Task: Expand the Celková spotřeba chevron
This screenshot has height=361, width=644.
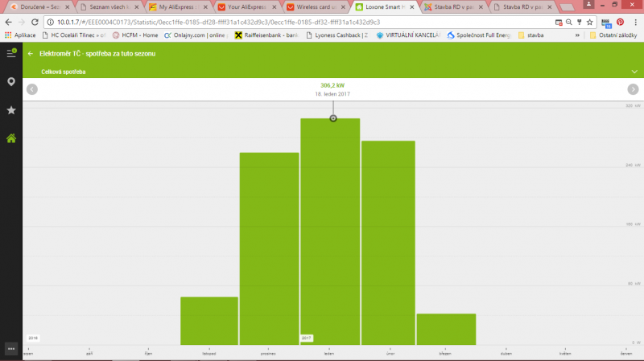Action: coord(634,72)
